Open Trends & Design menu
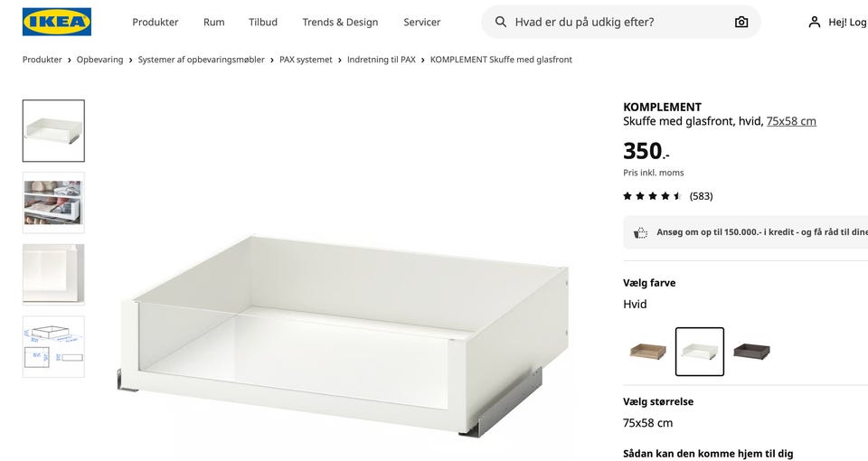868x461 pixels. [340, 22]
